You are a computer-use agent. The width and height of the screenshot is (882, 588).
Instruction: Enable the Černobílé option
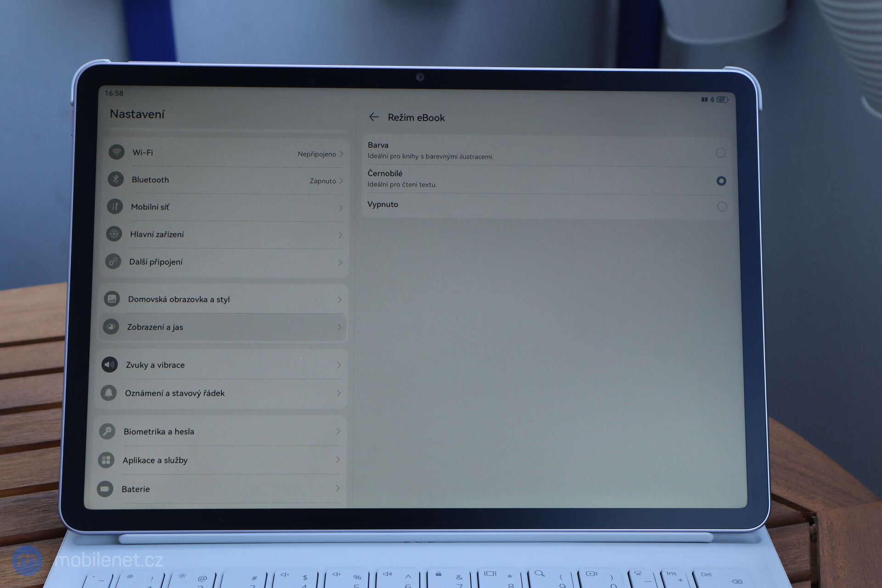click(x=721, y=181)
